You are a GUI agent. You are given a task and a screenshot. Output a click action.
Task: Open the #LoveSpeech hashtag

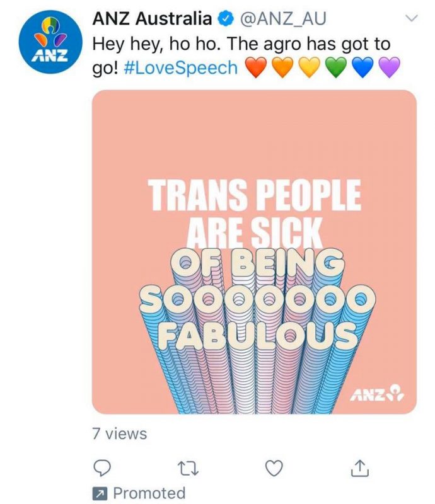coord(181,68)
